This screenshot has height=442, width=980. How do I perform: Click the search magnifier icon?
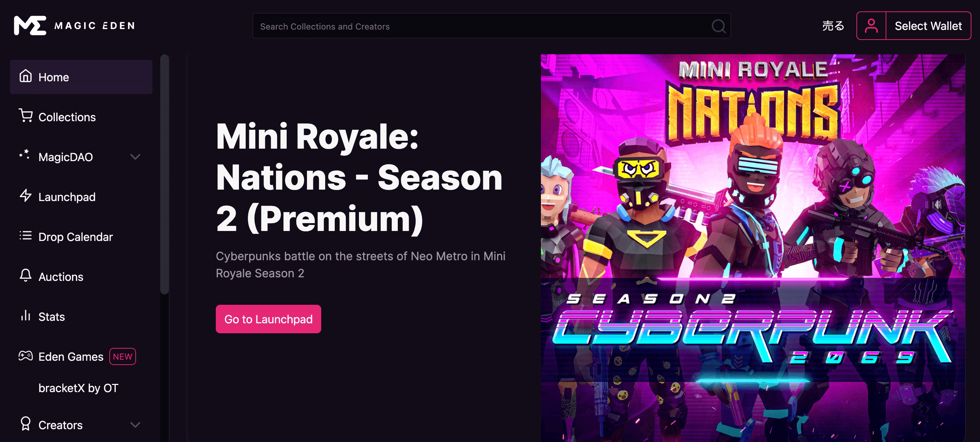click(718, 26)
